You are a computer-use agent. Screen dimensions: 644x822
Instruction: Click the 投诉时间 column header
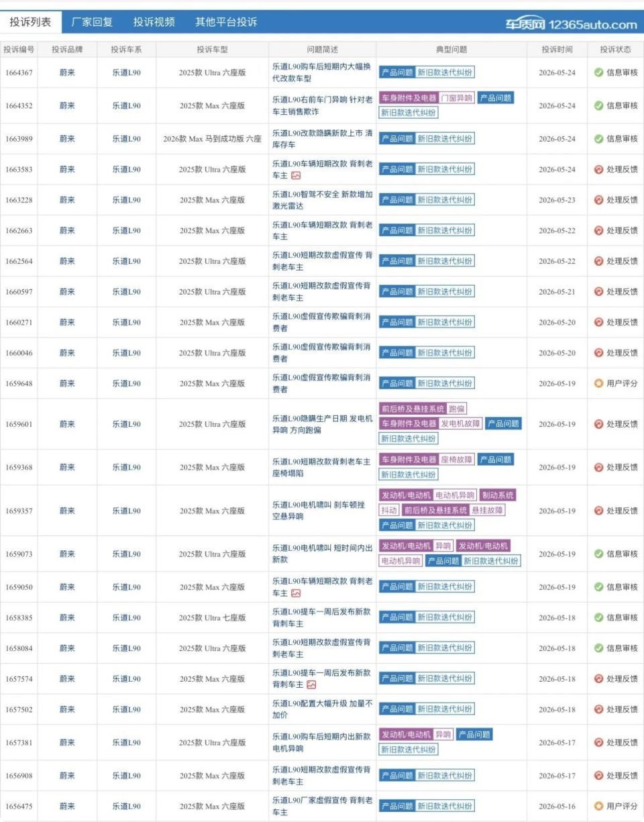[x=558, y=50]
